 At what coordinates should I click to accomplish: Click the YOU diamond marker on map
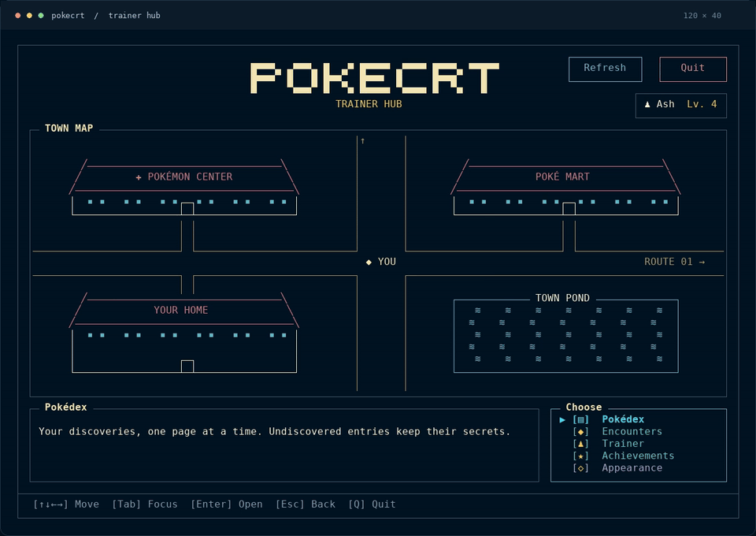pos(369,262)
